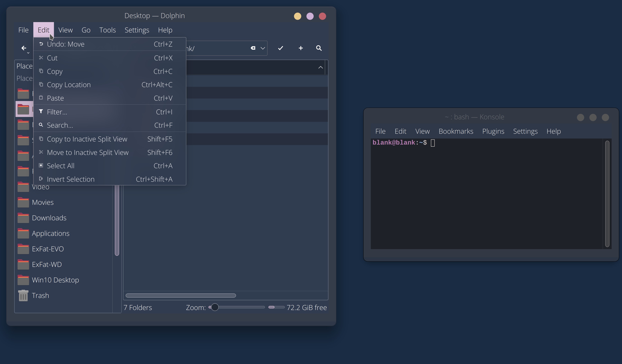Click 72.2 GiB free status text
This screenshot has height=364, width=622.
(307, 308)
